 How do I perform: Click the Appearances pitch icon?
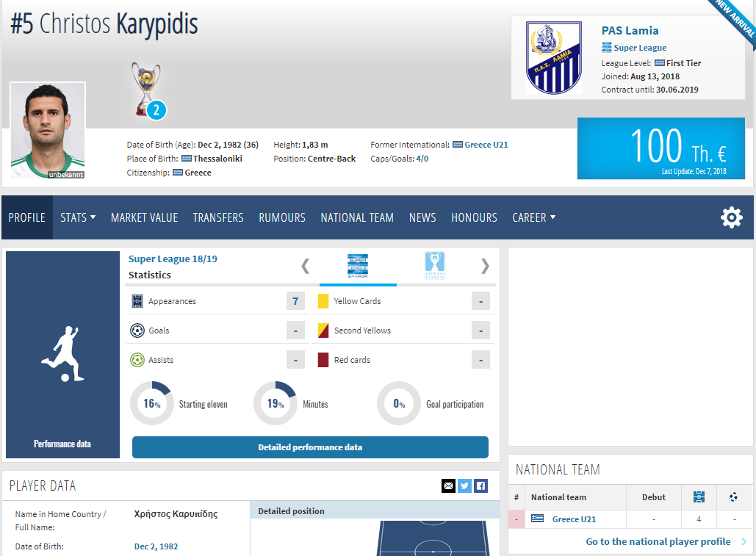137,301
